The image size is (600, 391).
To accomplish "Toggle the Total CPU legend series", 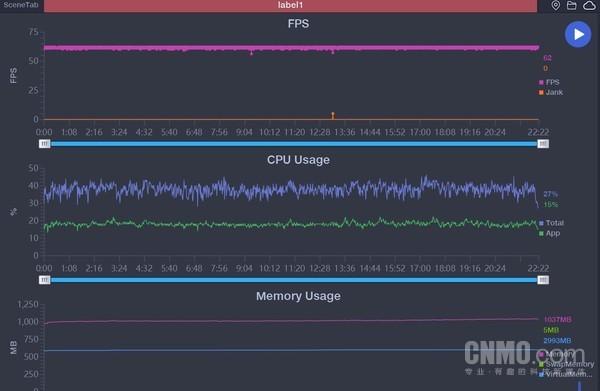I will pyautogui.click(x=551, y=223).
